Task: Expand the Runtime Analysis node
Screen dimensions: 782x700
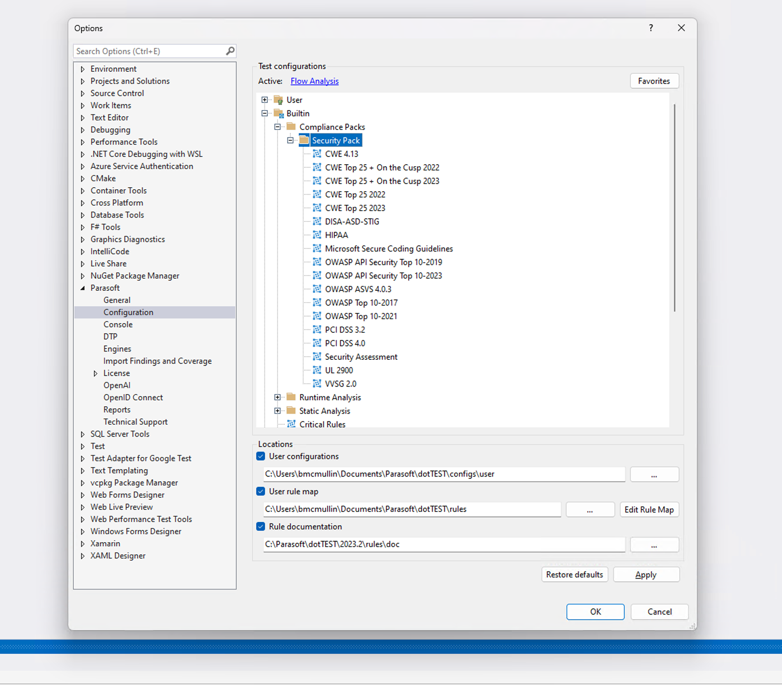Action: coord(278,397)
